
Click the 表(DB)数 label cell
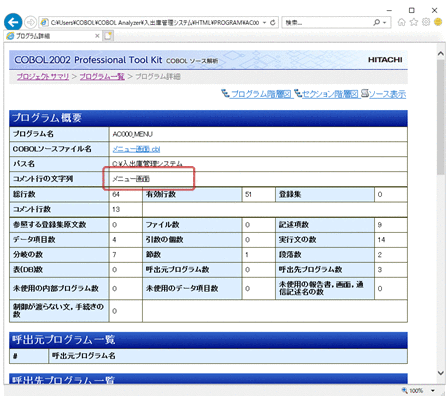coord(59,270)
